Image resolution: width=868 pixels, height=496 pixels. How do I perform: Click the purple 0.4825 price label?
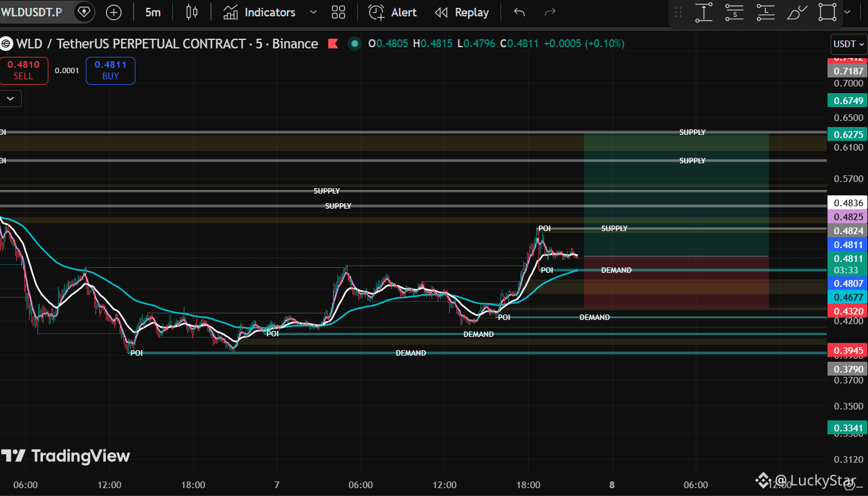point(847,217)
